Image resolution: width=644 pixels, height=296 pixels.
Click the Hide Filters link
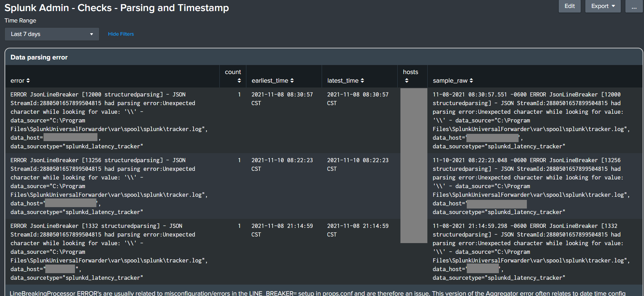pyautogui.click(x=121, y=34)
